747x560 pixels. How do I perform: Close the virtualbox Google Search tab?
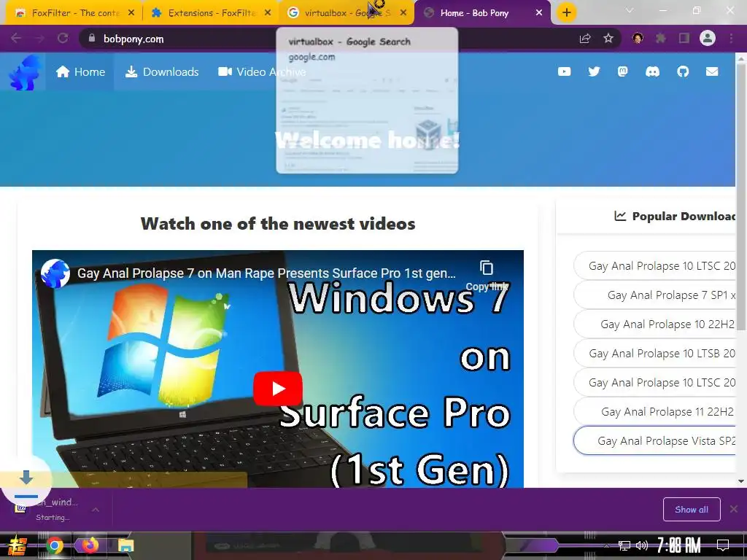tap(403, 13)
